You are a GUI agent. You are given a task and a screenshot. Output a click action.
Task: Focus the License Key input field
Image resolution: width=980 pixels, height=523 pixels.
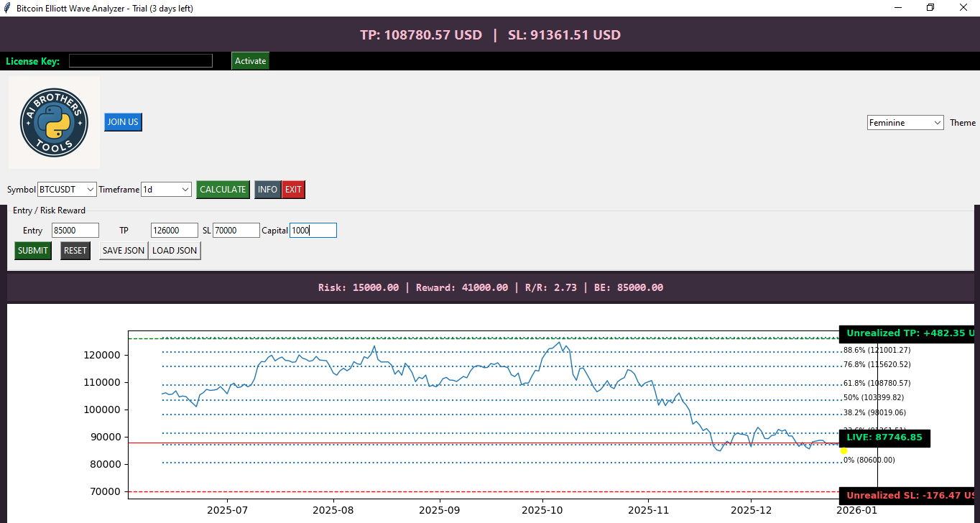(141, 61)
